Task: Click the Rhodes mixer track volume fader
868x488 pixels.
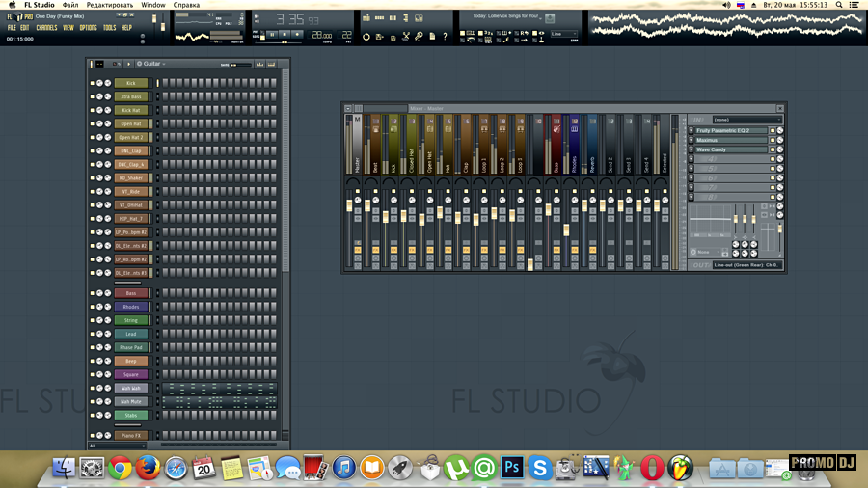Action: pos(566,230)
